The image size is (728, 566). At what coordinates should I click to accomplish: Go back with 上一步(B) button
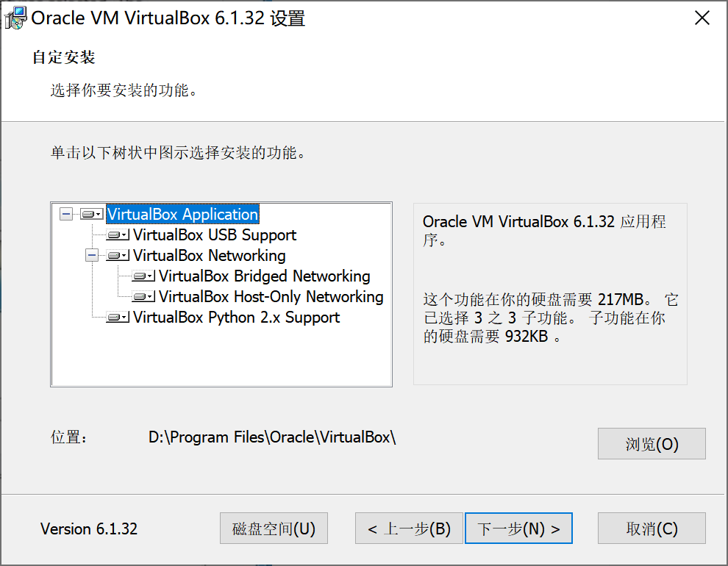(x=409, y=528)
